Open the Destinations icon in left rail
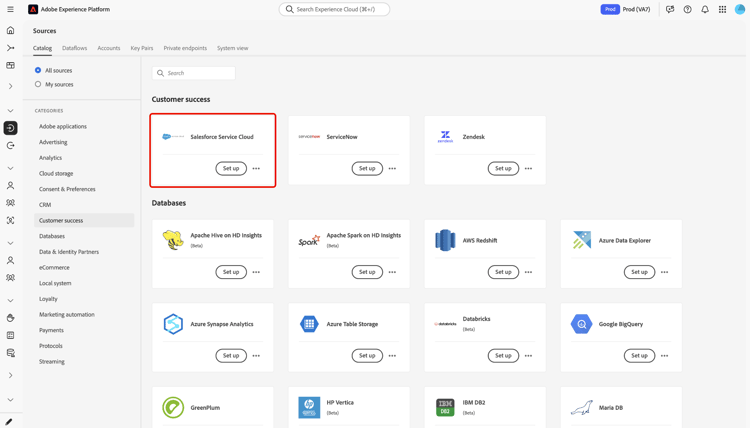Screen dimensions: 750x428 click(x=11, y=145)
